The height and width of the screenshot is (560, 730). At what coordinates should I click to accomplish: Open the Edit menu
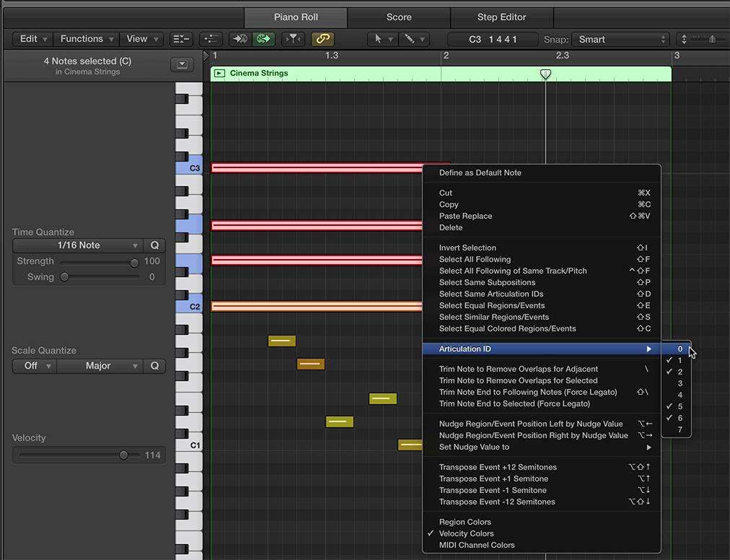point(32,39)
